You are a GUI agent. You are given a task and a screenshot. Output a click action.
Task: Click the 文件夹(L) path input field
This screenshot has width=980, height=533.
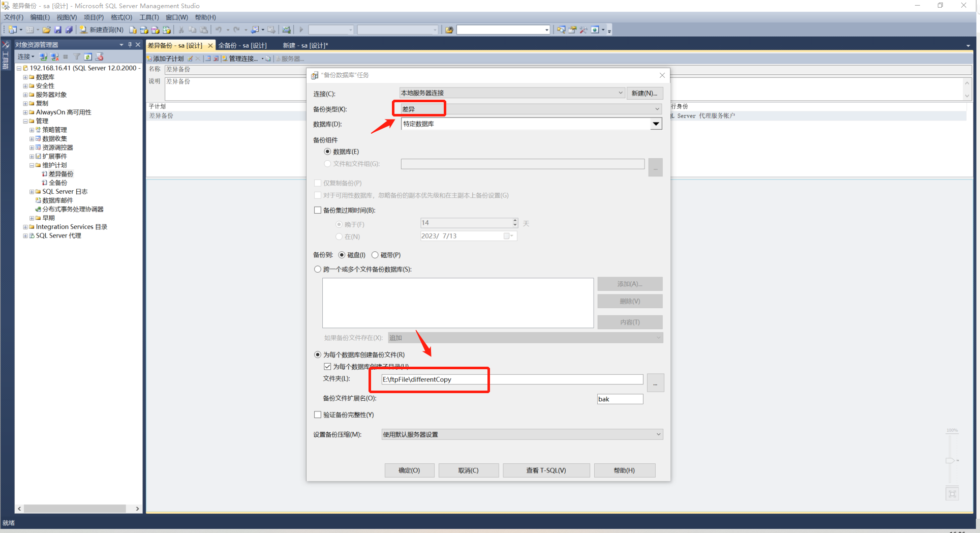(x=512, y=379)
